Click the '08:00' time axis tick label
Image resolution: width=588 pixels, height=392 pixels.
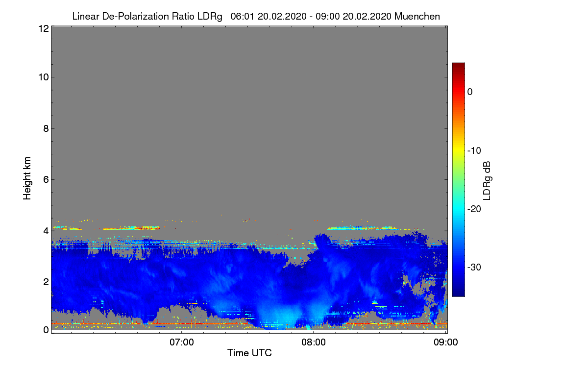[314, 342]
